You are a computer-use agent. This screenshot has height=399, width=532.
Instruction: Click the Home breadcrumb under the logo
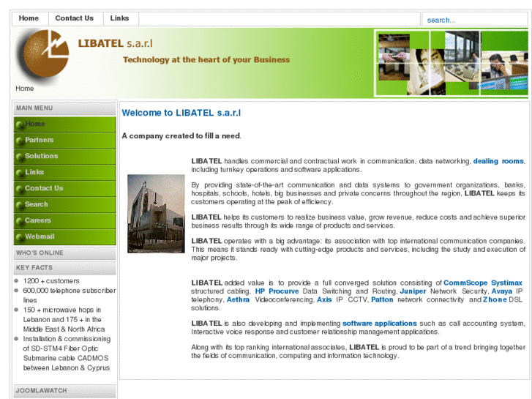(x=24, y=89)
